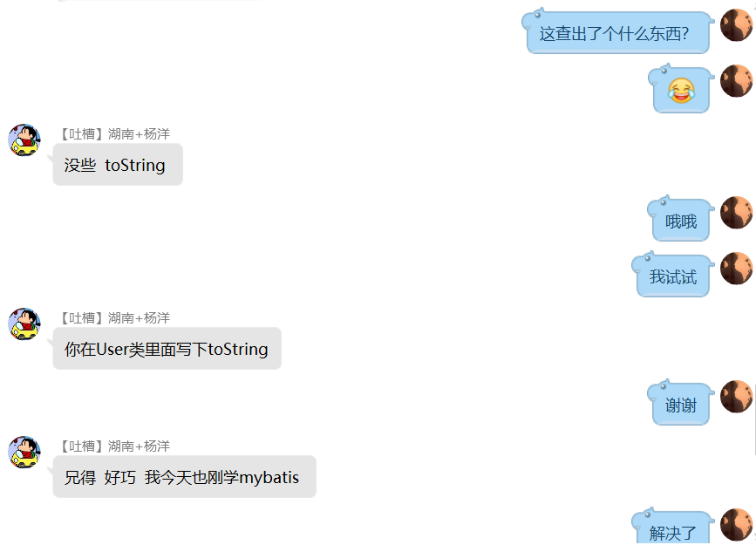Click Shin-chan avatar beside '没些 toString'

tap(24, 140)
